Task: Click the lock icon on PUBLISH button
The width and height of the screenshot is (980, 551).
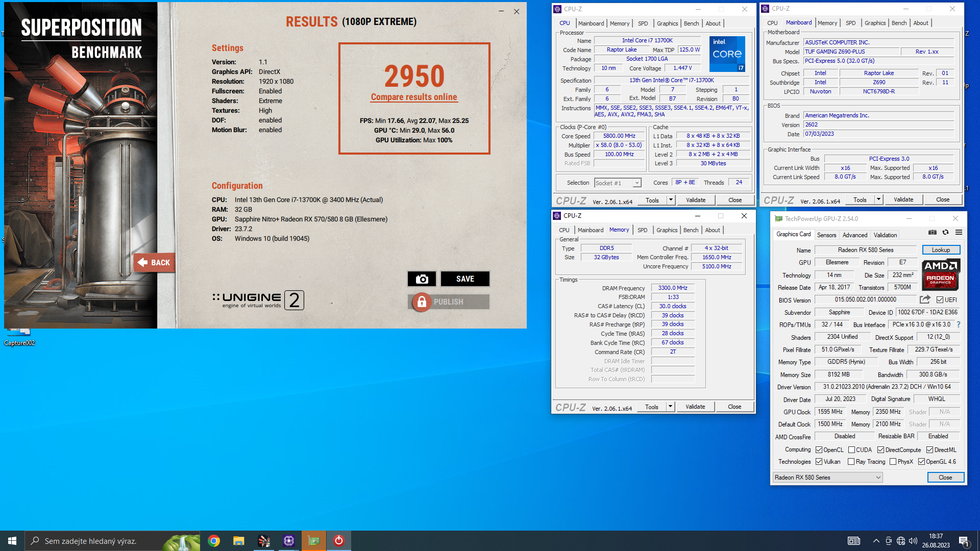Action: (422, 302)
